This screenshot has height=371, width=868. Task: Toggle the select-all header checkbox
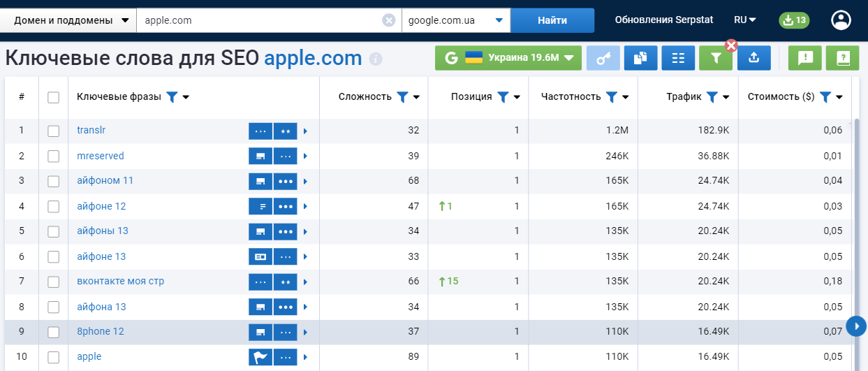point(53,97)
